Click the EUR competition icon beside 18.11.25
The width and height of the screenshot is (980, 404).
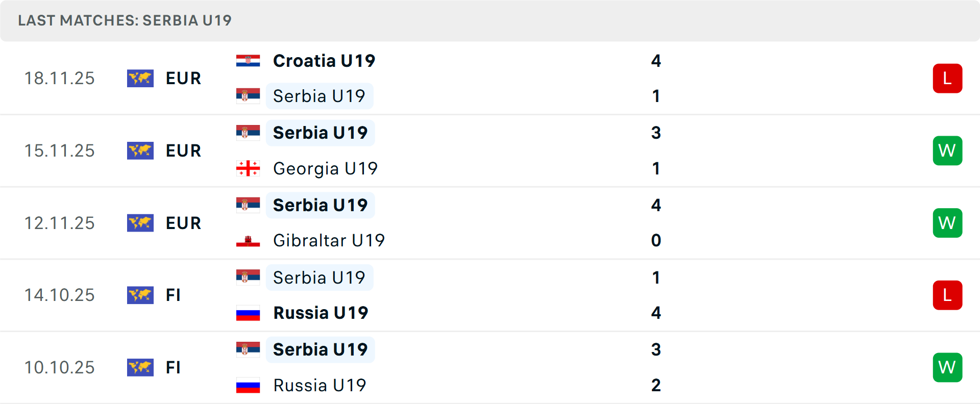pyautogui.click(x=140, y=78)
